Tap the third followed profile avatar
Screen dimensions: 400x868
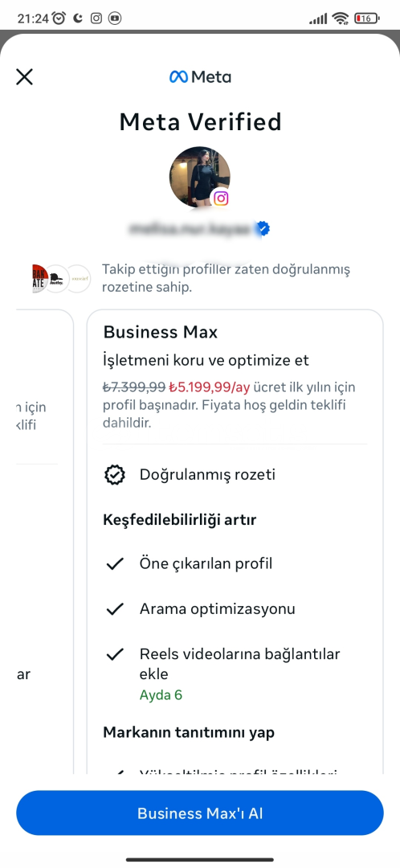click(x=79, y=278)
